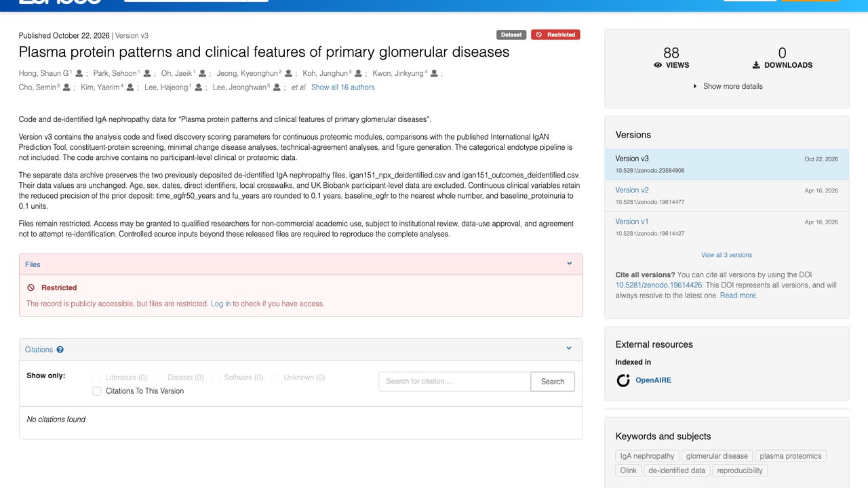Select Version v1 in versions list
Image resolution: width=868 pixels, height=488 pixels.
pyautogui.click(x=632, y=221)
